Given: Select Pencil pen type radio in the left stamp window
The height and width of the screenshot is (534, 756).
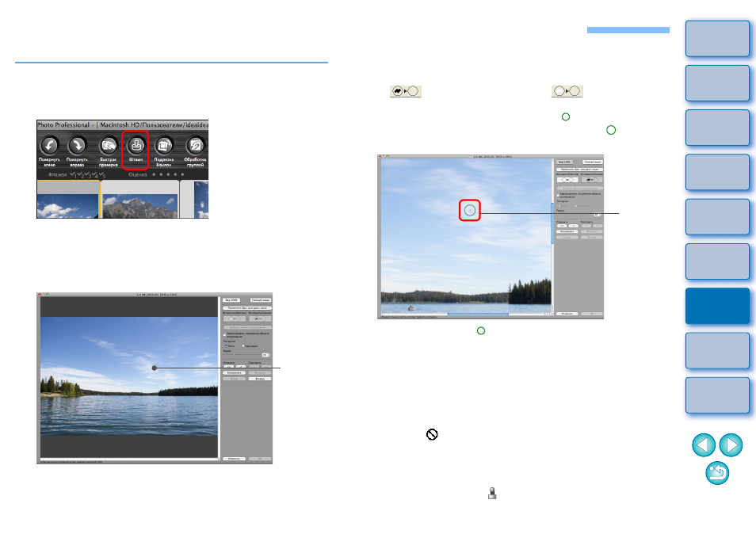Looking at the screenshot, I should pyautogui.click(x=243, y=346).
